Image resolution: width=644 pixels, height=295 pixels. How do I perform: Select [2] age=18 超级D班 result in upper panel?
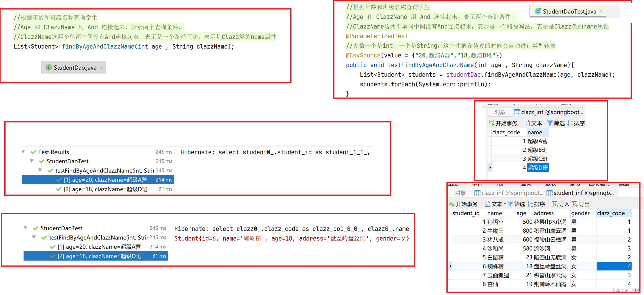pyautogui.click(x=98, y=189)
